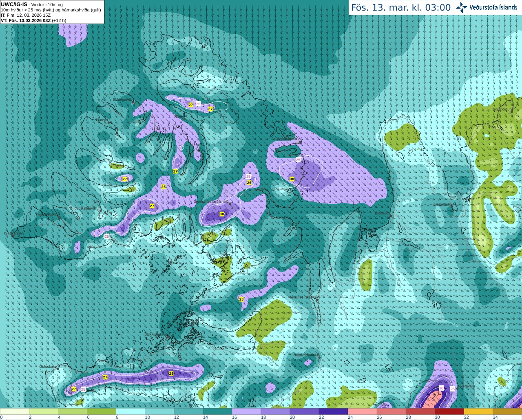
Task: Click the Gufuskálar station label
Action: click(x=48, y=367)
